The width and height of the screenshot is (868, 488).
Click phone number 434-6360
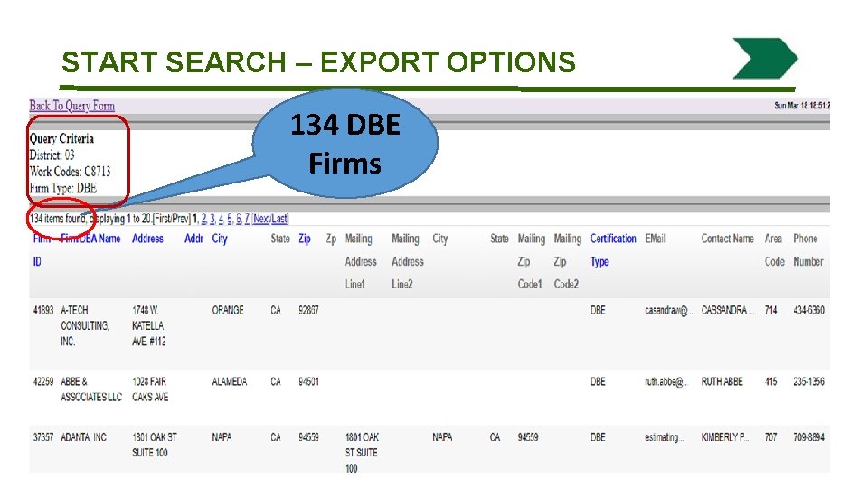[808, 310]
